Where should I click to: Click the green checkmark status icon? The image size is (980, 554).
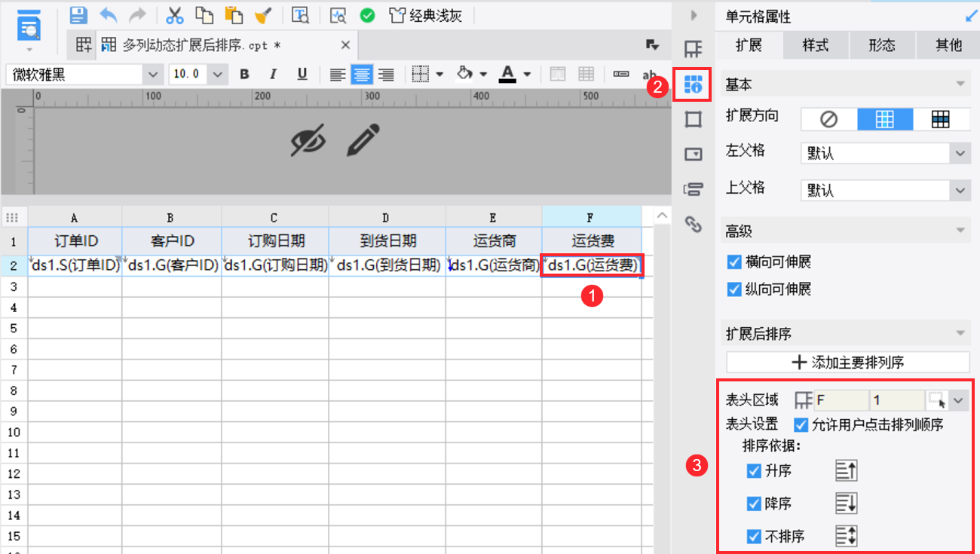(x=367, y=15)
